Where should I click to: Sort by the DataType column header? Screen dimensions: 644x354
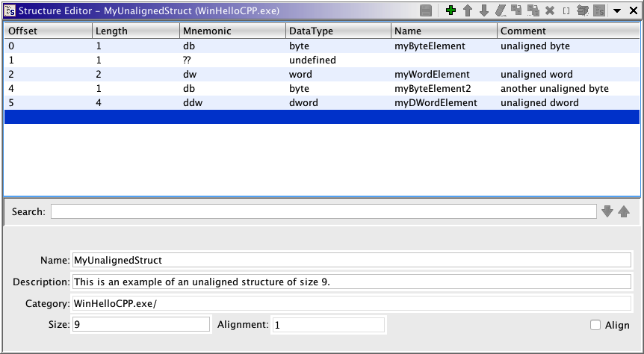pyautogui.click(x=338, y=31)
